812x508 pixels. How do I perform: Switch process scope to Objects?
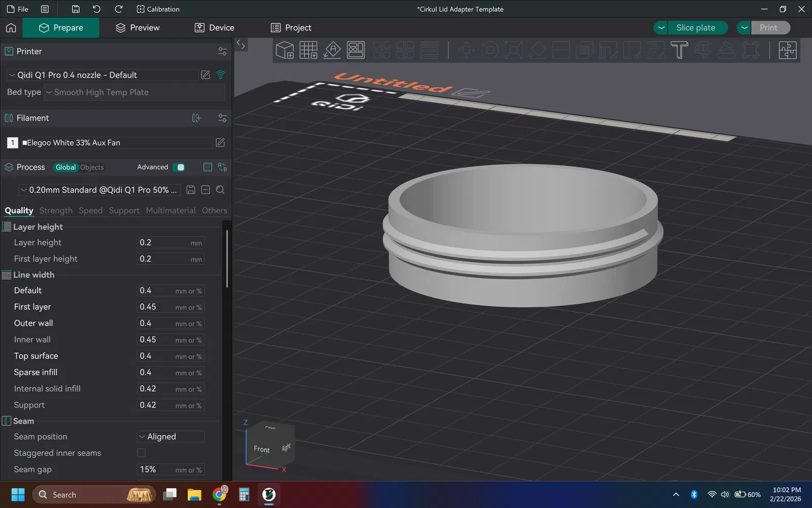(x=92, y=167)
